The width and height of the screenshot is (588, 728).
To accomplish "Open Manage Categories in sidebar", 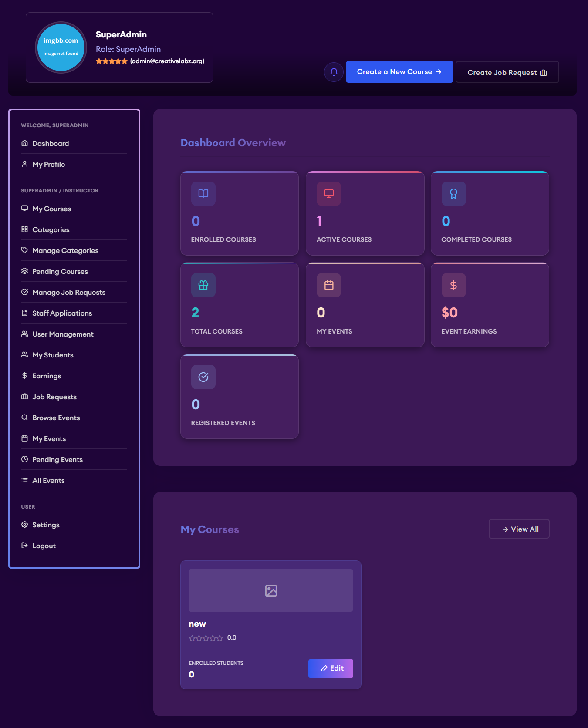I will point(74,250).
